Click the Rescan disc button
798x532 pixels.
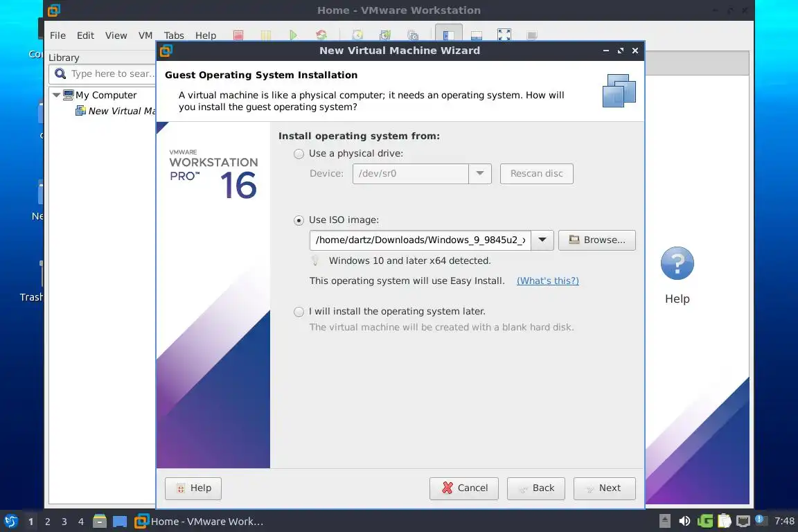536,174
